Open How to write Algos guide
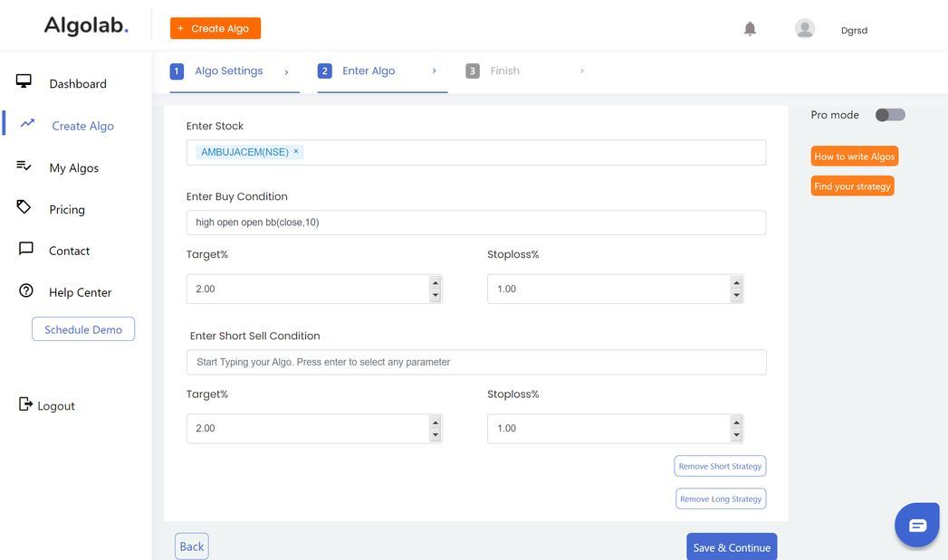The image size is (948, 560). 855,157
